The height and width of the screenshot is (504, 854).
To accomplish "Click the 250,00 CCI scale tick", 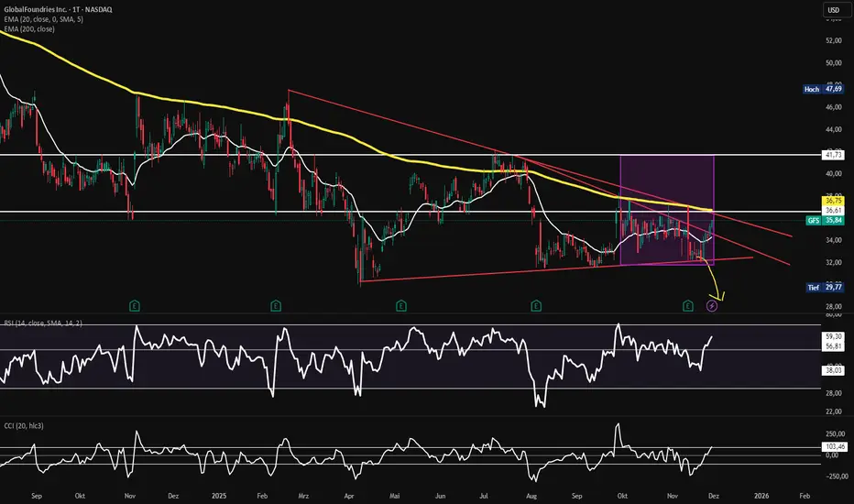I will coord(836,434).
